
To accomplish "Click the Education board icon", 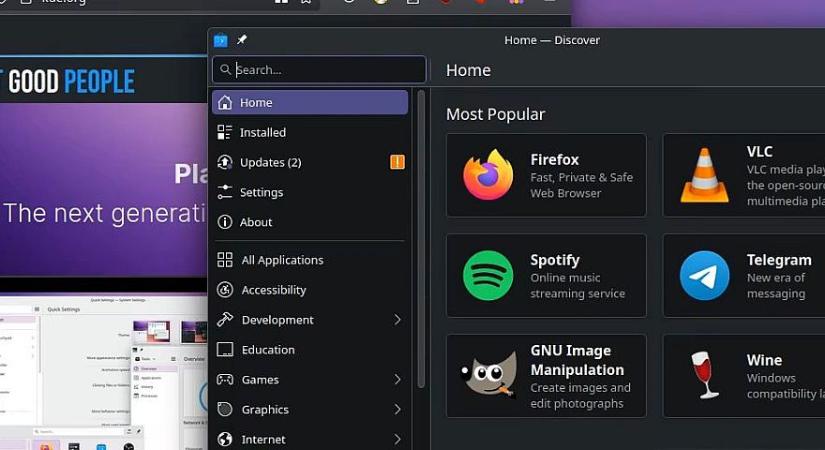I will coord(225,349).
